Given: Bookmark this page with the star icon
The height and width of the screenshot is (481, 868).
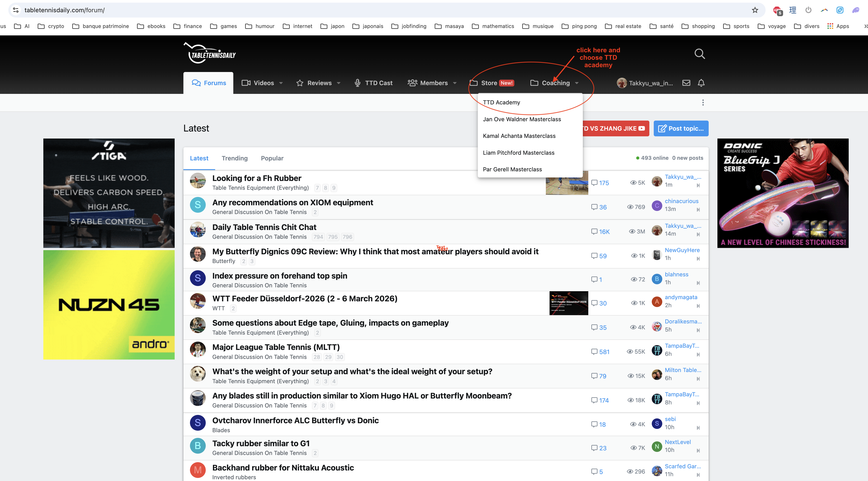Looking at the screenshot, I should coord(755,10).
